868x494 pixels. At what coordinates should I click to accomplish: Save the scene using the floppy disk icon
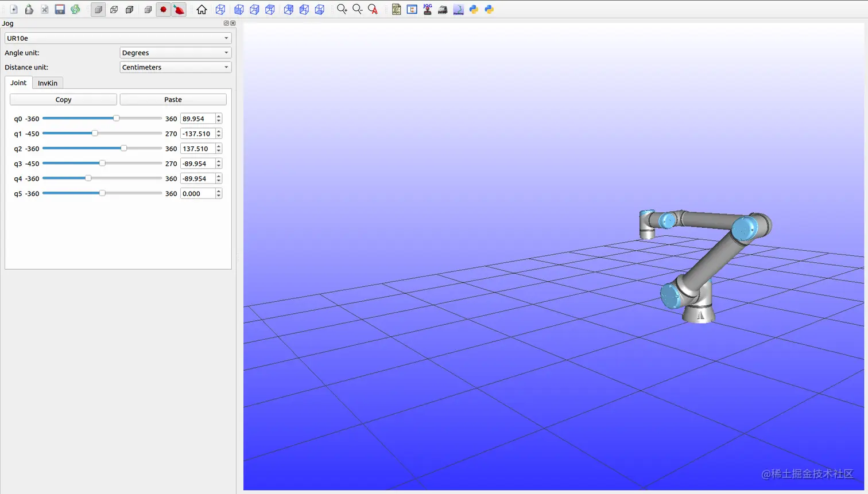tap(60, 9)
